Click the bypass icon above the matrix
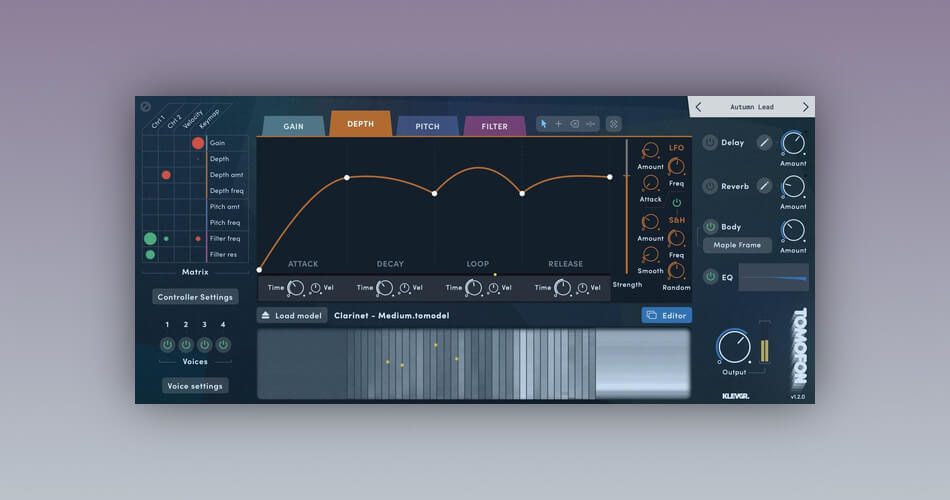This screenshot has width=950, height=500. point(146,106)
